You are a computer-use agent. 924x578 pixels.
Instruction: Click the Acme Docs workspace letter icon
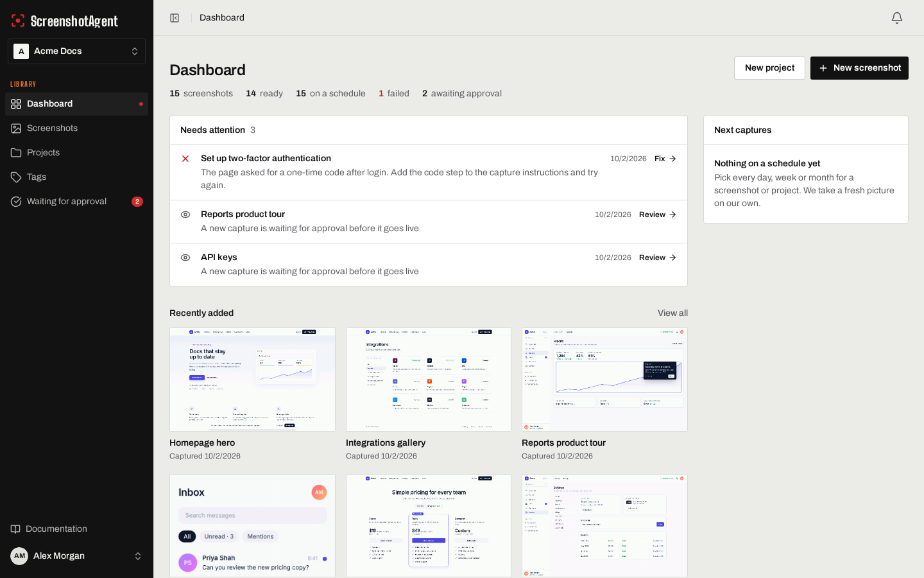coord(21,51)
